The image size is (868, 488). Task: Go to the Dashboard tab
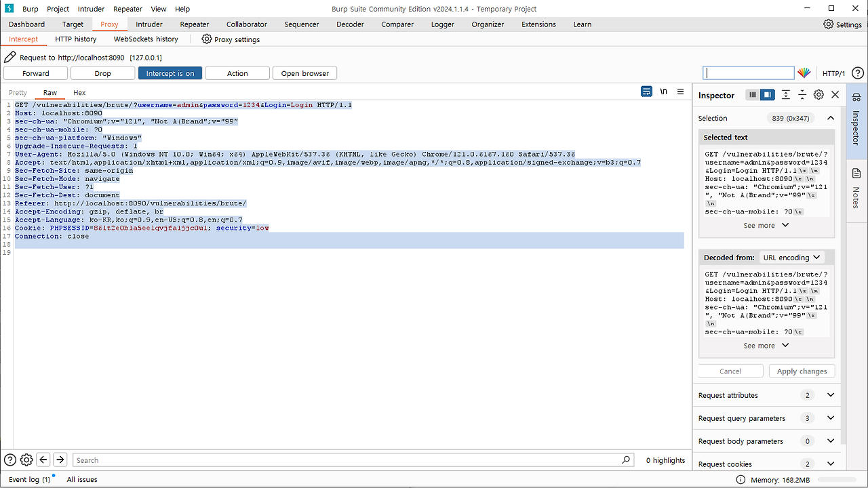26,24
